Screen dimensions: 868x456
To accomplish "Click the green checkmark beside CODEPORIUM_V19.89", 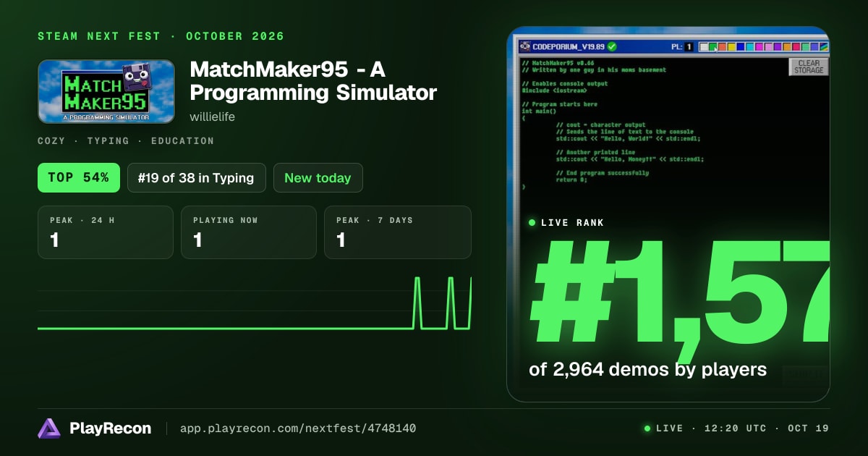I will click(x=612, y=46).
